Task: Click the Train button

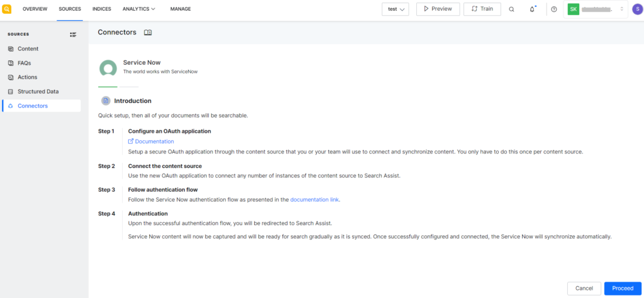Action: coord(482,9)
